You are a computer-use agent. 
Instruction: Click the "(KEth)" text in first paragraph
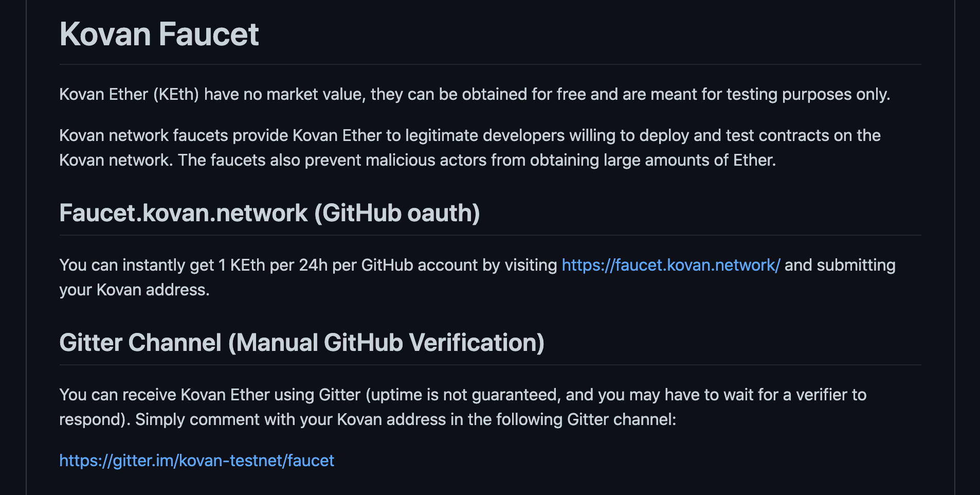(x=176, y=94)
